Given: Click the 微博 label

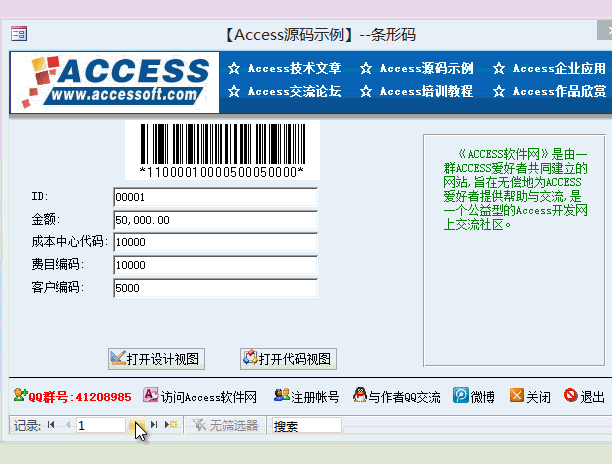Looking at the screenshot, I should [482, 397].
